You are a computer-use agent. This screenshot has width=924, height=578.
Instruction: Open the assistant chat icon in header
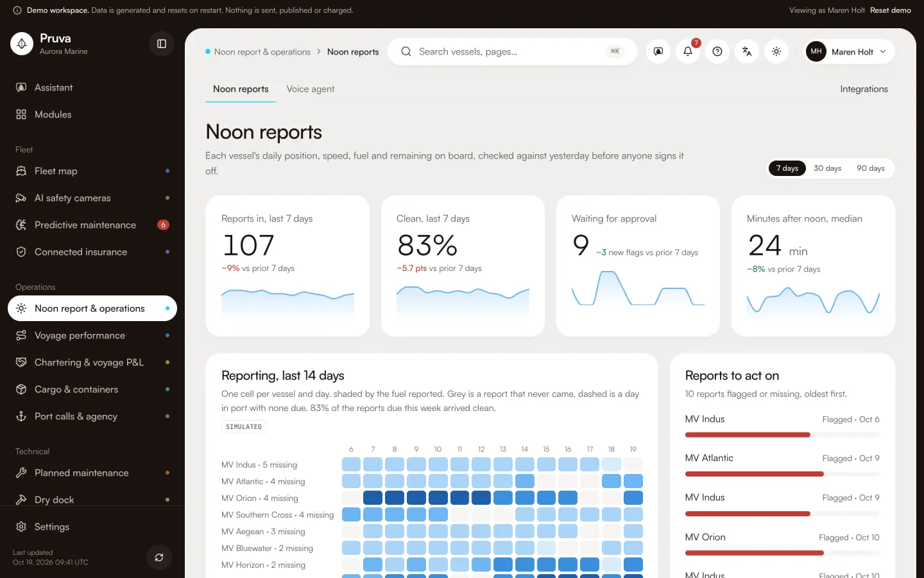pyautogui.click(x=658, y=51)
